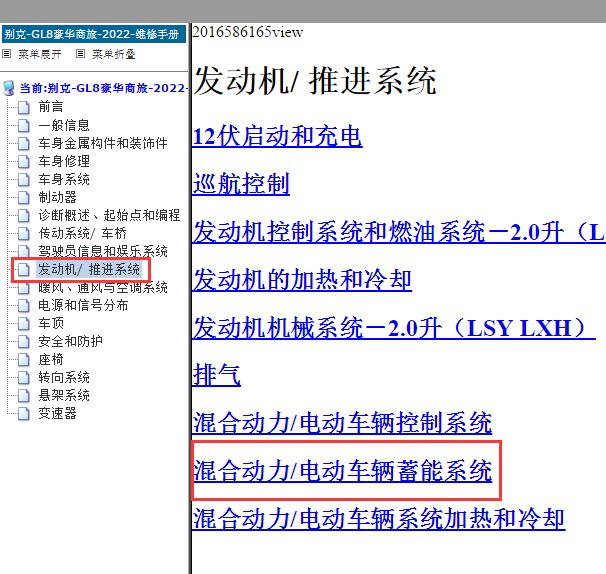Collapse all menus with 菜单折叠
The image size is (606, 574).
[114, 54]
